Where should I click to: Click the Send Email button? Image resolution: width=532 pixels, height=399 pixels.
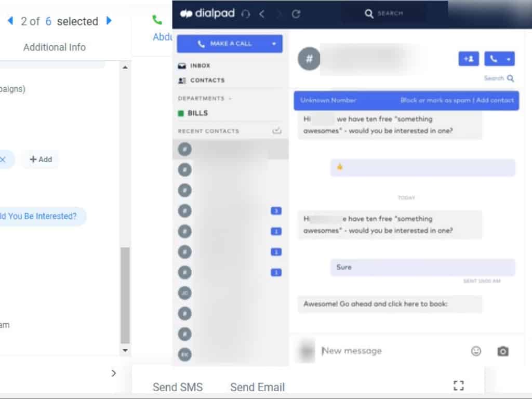pos(257,387)
